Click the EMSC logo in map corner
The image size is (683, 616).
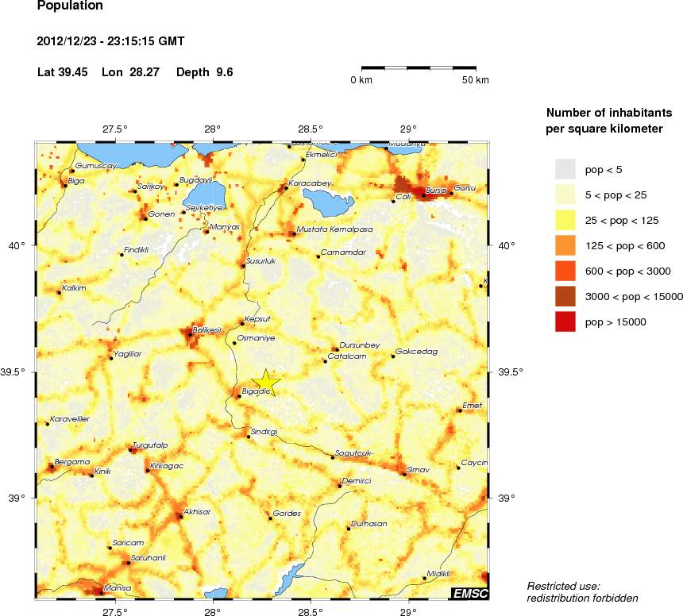coord(470,593)
